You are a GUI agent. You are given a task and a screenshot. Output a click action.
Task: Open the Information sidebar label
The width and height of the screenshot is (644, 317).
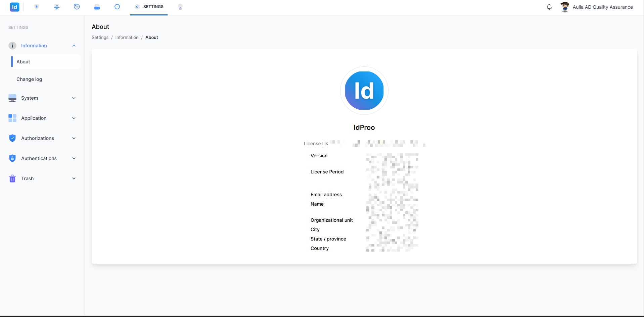[34, 46]
